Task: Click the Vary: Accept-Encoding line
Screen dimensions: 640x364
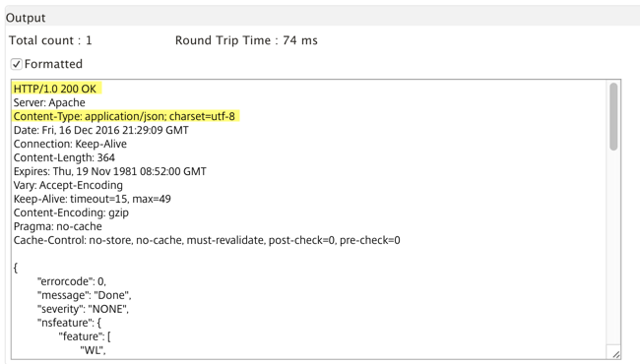Action: (68, 186)
